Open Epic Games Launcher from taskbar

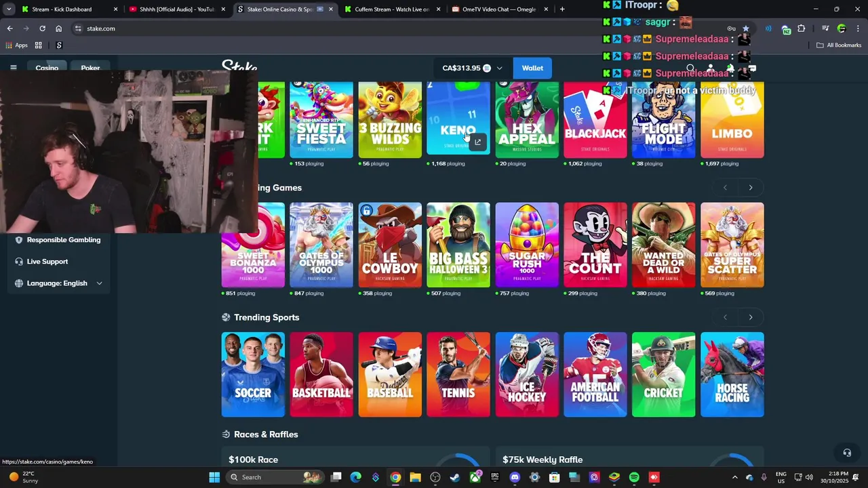[x=495, y=477]
